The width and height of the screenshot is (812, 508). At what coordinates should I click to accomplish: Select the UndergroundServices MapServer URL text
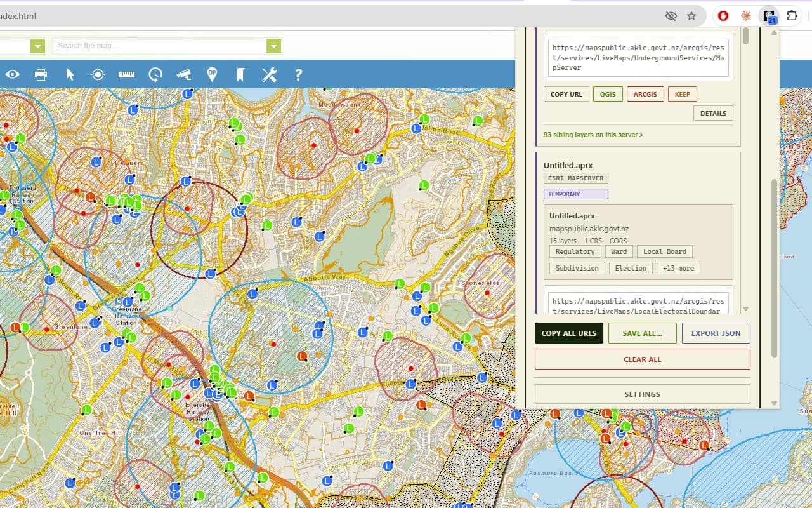[638, 57]
